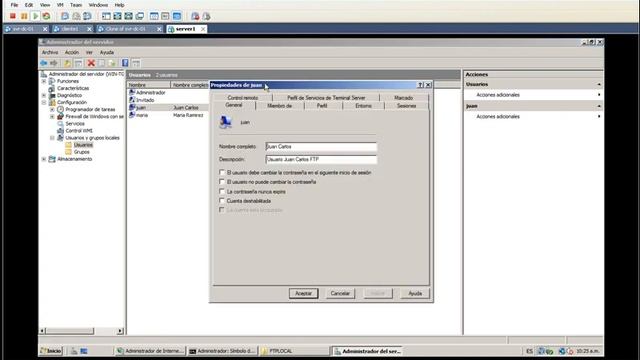Image resolution: width=640 pixels, height=360 pixels.
Task: Click the forward arrow in Server Manager toolbar
Action: pyautogui.click(x=53, y=63)
